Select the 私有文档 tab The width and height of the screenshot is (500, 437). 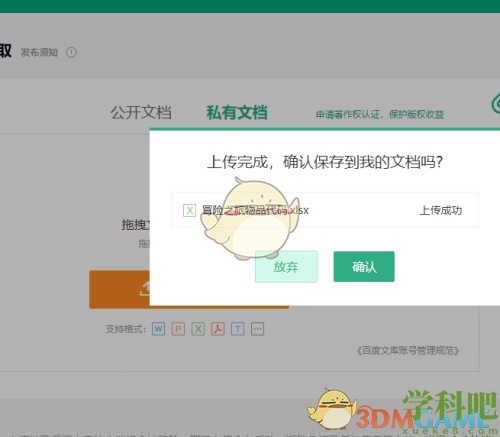click(x=237, y=112)
